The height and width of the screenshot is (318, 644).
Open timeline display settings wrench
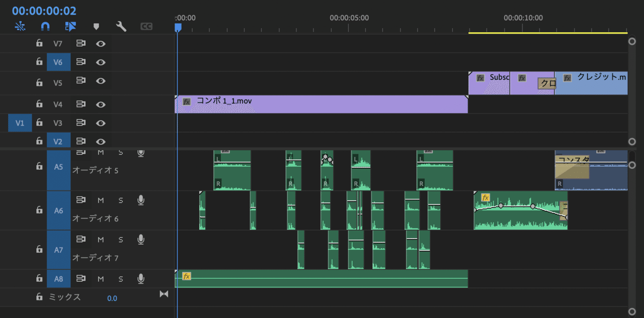pyautogui.click(x=121, y=26)
